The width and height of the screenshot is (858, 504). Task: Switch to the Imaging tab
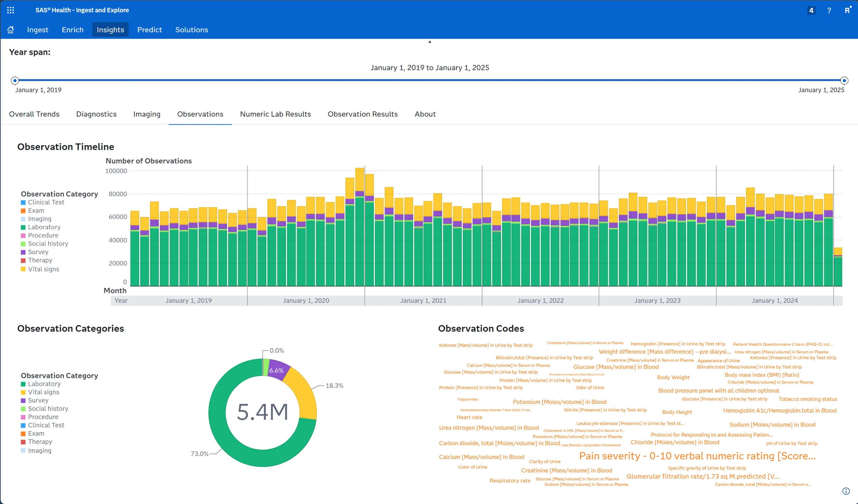point(147,114)
